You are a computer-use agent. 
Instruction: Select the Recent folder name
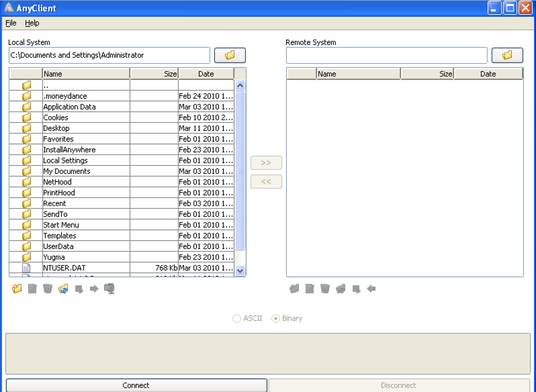pos(54,203)
